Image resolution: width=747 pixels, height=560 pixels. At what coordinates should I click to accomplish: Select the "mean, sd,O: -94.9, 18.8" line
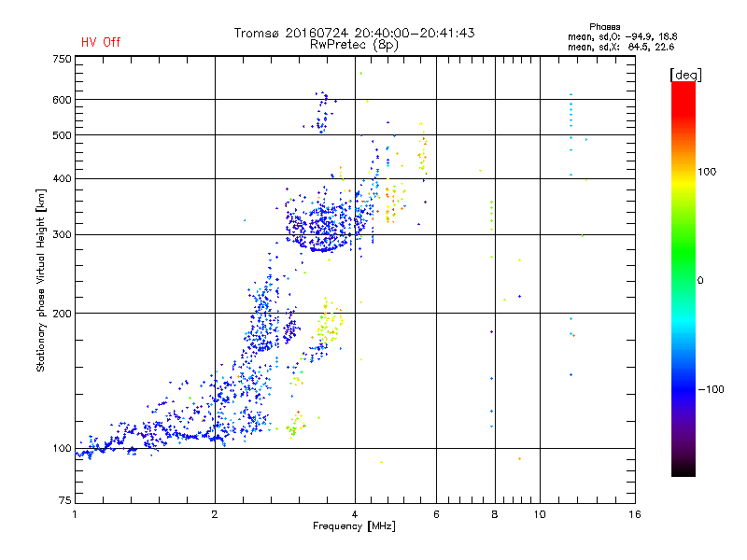pyautogui.click(x=622, y=36)
